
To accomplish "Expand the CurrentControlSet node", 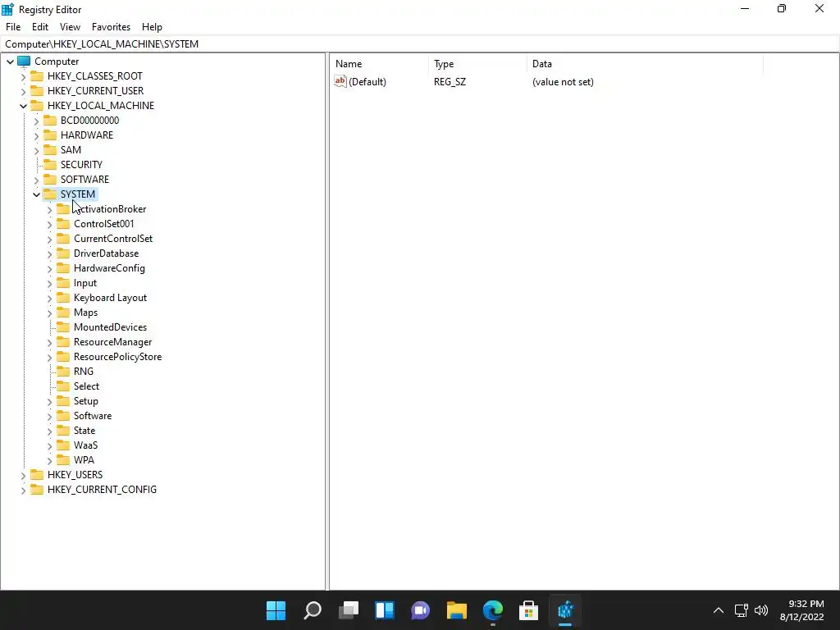I will tap(49, 239).
